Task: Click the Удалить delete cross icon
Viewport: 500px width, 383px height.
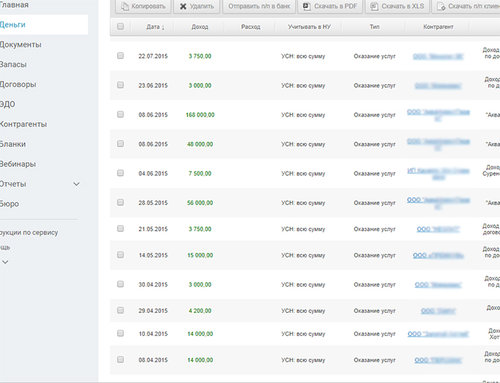Action: click(x=183, y=6)
